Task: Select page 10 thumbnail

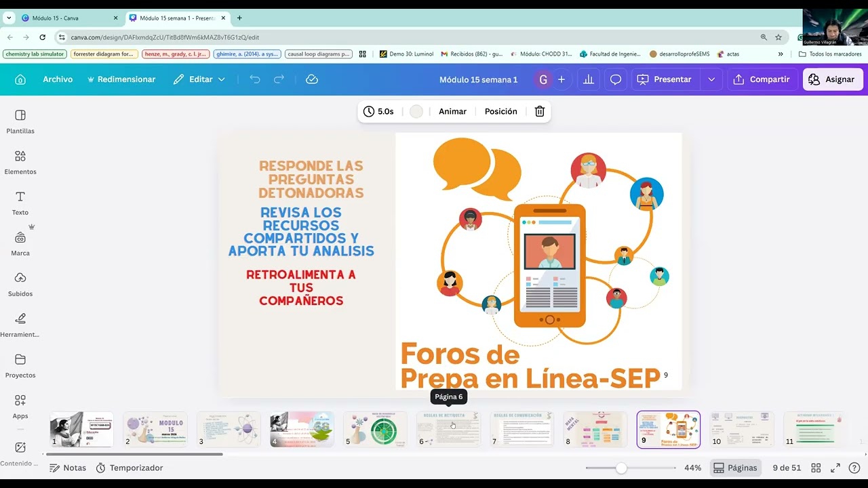Action: pos(742,429)
